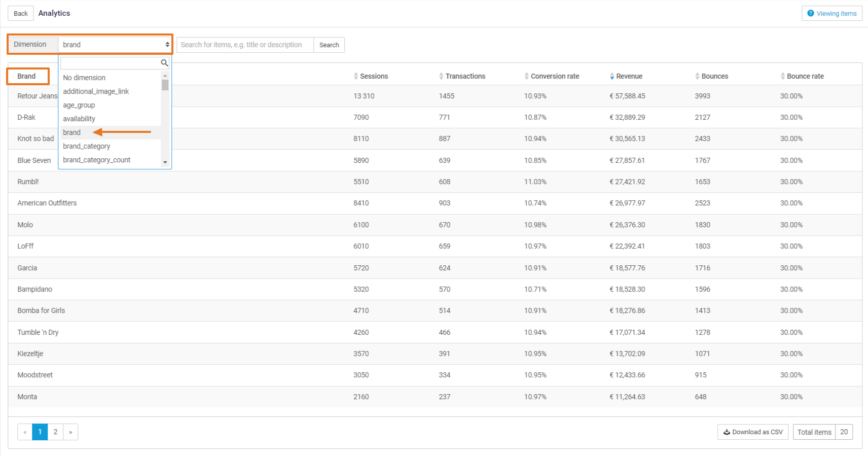Image resolution: width=868 pixels, height=457 pixels.
Task: Open the Viewing items help link
Action: (831, 14)
